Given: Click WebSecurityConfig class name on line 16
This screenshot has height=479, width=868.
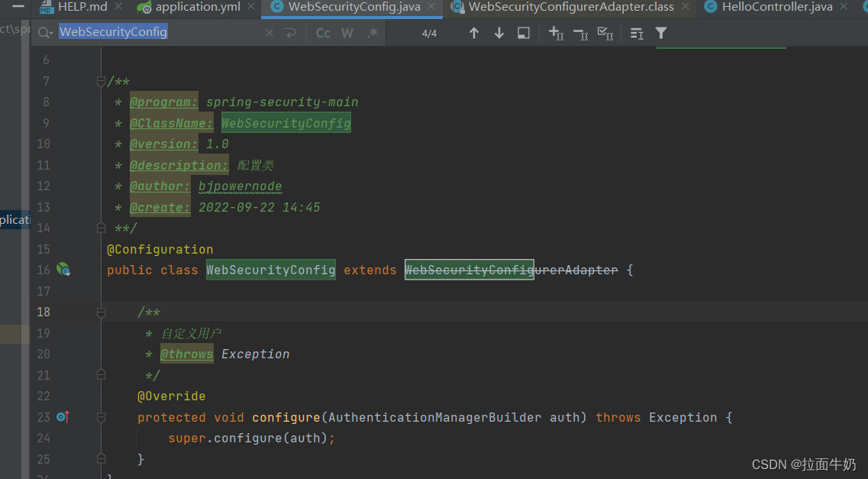Looking at the screenshot, I should pos(271,270).
